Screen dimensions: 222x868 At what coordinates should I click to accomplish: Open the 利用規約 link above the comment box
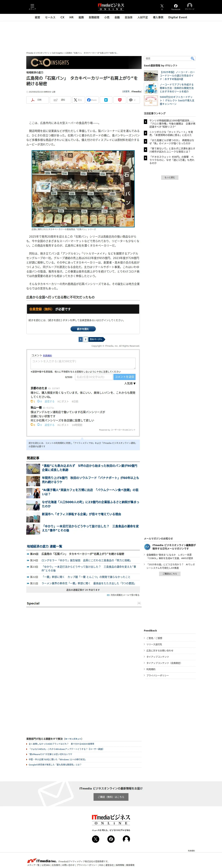(x=48, y=355)
